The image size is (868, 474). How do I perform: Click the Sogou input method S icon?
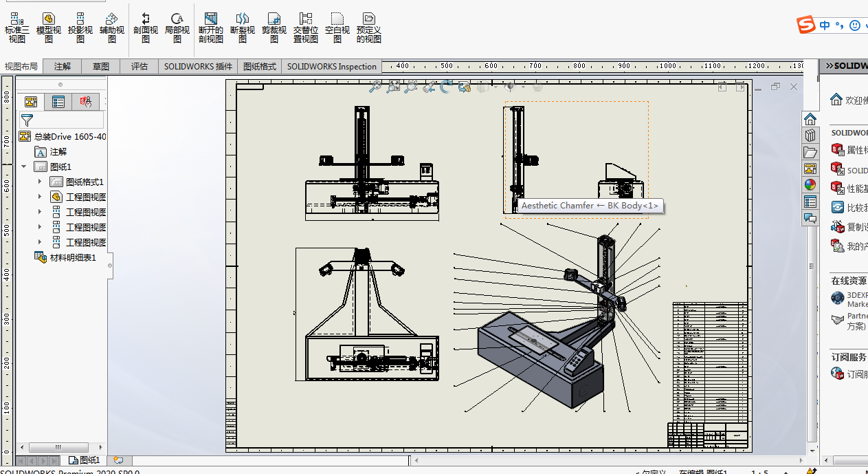[x=806, y=25]
